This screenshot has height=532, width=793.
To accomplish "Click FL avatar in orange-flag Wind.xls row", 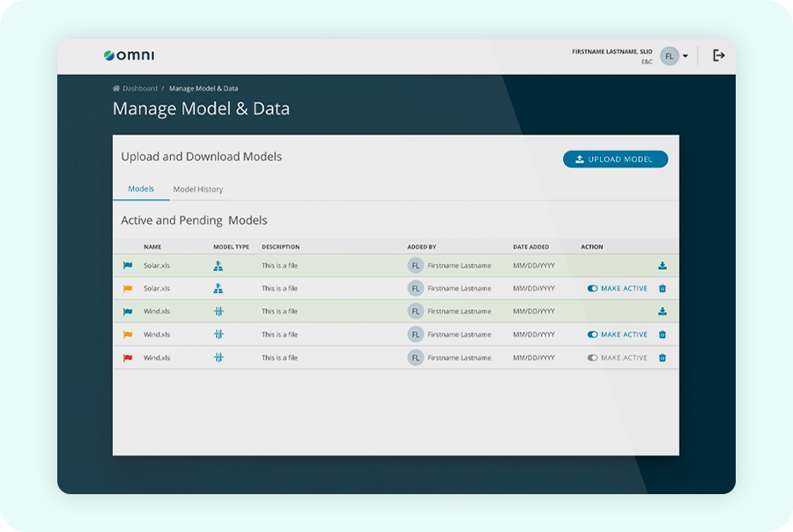I will [415, 335].
